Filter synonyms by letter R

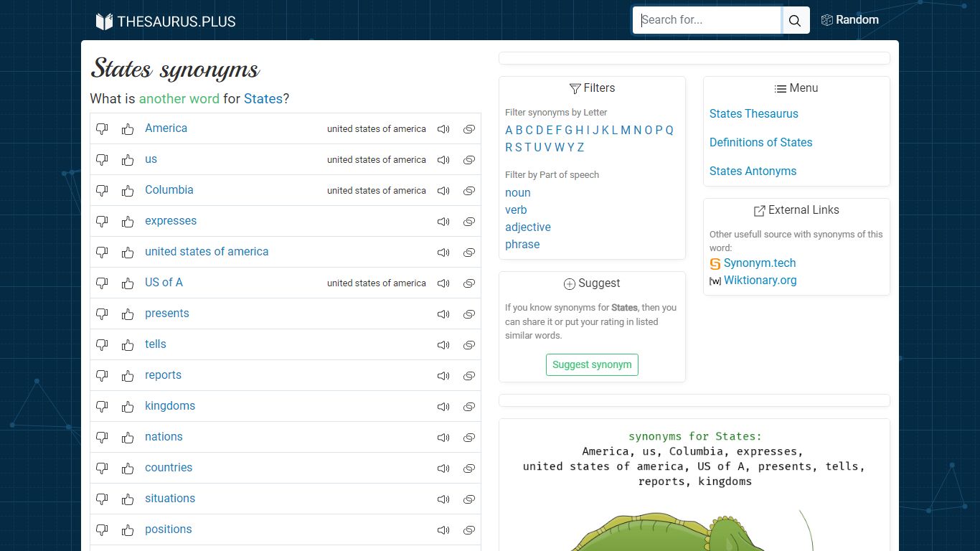pos(509,147)
